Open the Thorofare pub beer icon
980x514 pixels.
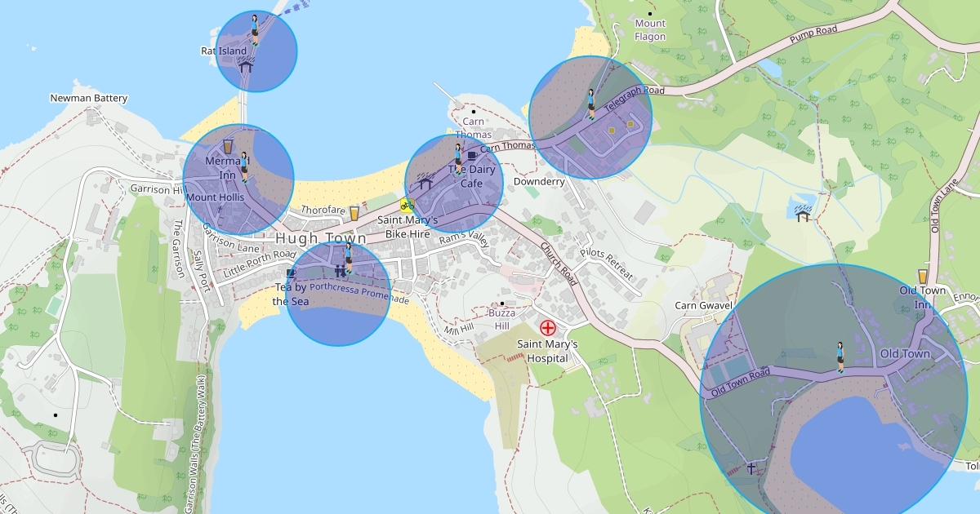coord(354,213)
